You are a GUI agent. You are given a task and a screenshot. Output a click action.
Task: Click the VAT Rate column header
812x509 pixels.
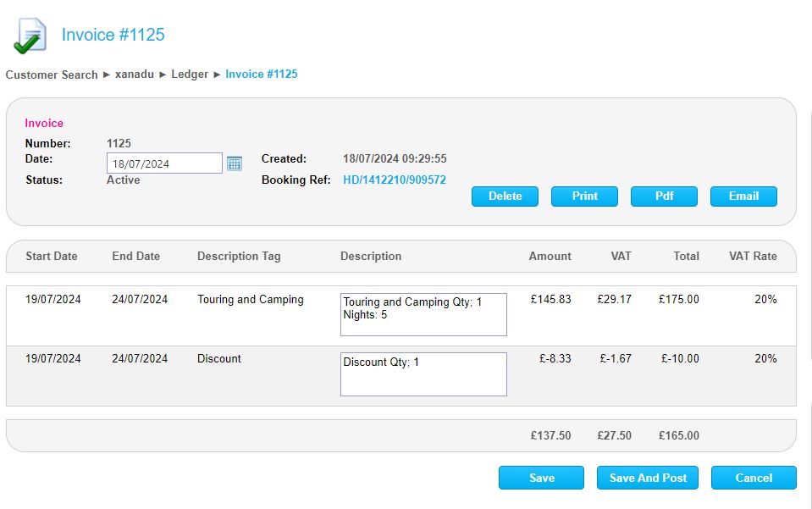(753, 256)
